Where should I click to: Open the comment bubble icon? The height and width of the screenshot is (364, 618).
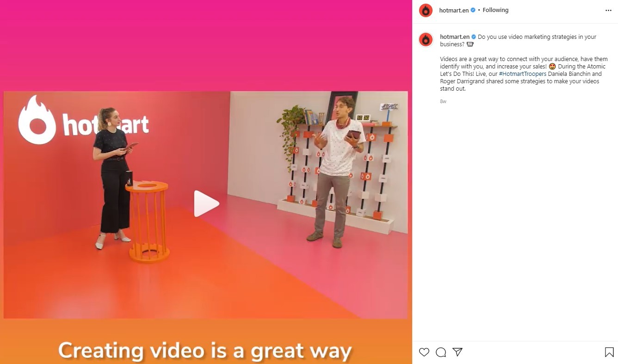tap(441, 352)
